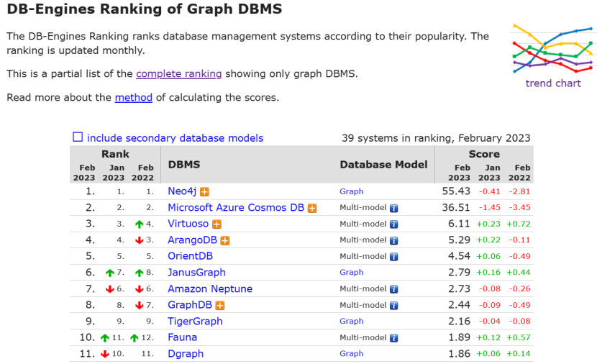Open the Fauna DBMS link

(183, 337)
